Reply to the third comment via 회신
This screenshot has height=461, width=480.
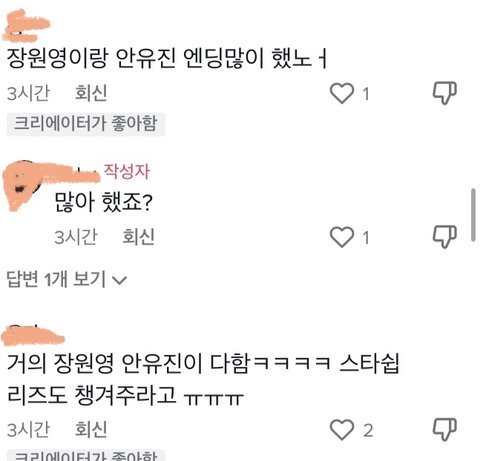pos(91,429)
